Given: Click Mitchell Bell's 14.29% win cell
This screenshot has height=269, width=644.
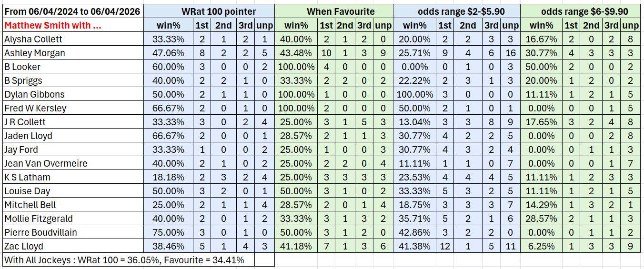Looking at the screenshot, I should click(x=541, y=205).
